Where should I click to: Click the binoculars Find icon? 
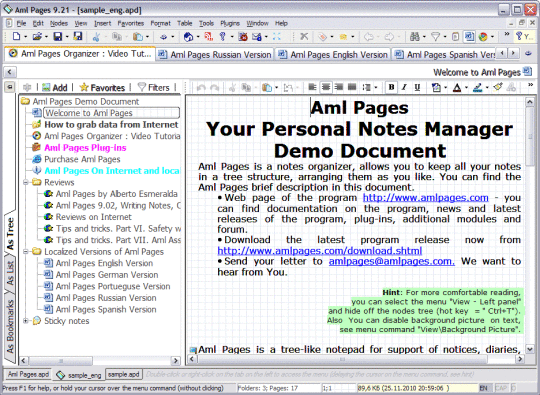(415, 36)
